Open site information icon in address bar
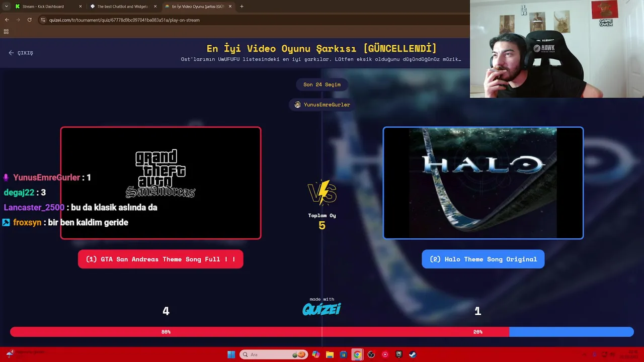Image resolution: width=644 pixels, height=362 pixels. [x=43, y=20]
